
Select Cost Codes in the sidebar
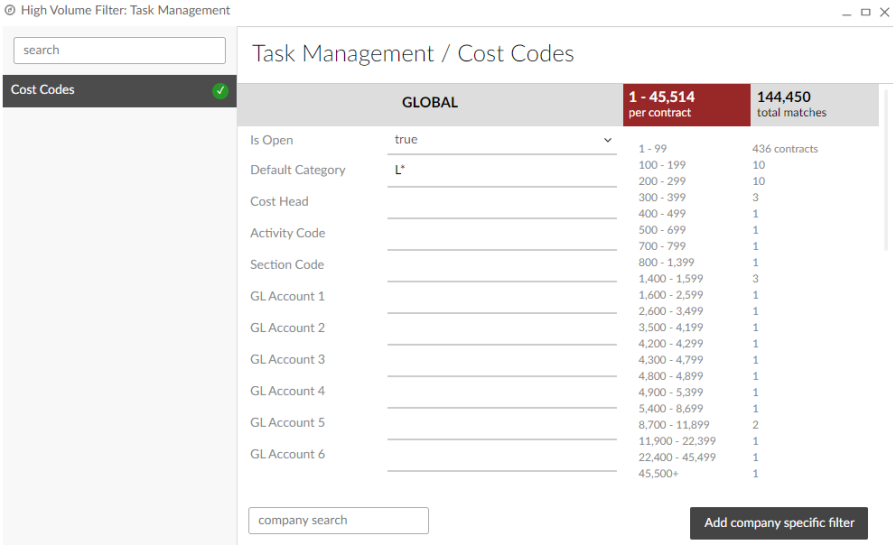pyautogui.click(x=110, y=91)
